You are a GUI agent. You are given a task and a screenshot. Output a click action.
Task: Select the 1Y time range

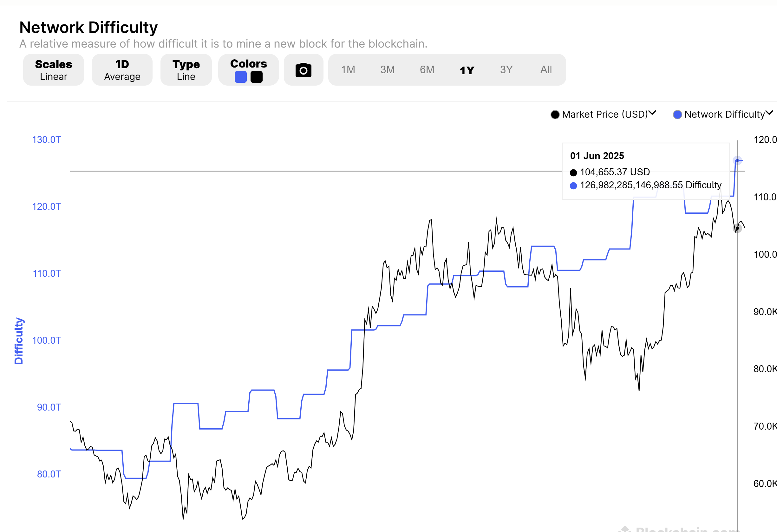467,70
